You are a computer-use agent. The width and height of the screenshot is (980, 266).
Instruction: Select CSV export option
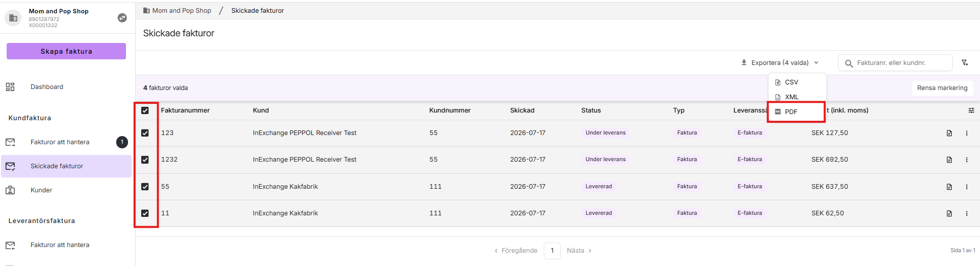(x=797, y=82)
